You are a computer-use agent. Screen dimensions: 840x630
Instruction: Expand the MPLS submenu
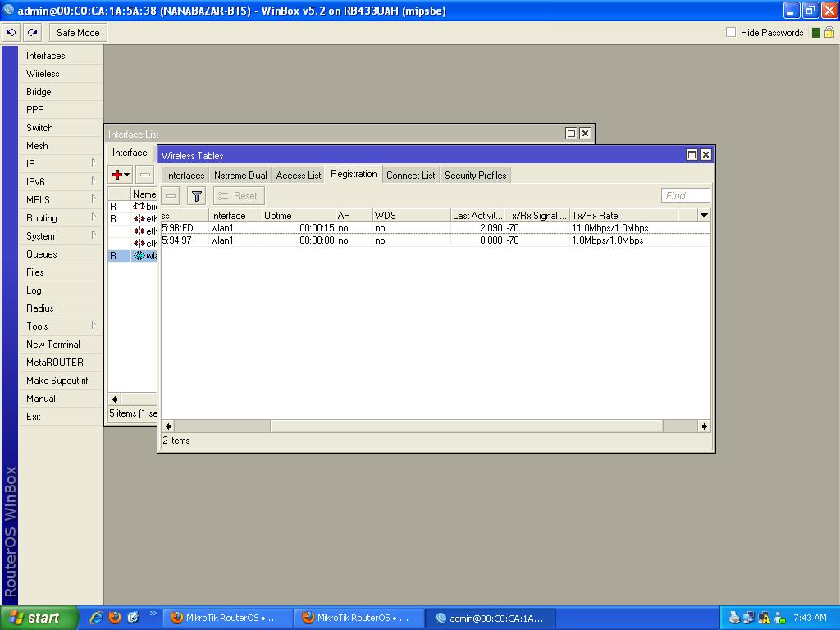94,199
